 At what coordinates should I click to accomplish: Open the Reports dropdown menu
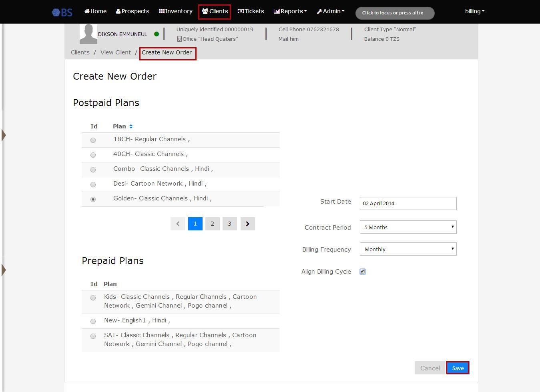click(x=290, y=11)
